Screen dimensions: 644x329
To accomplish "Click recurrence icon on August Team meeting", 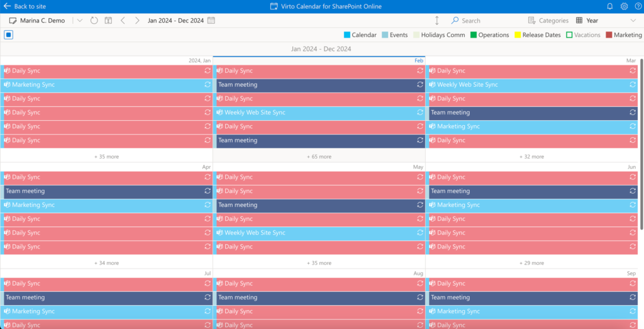I will 420,298.
